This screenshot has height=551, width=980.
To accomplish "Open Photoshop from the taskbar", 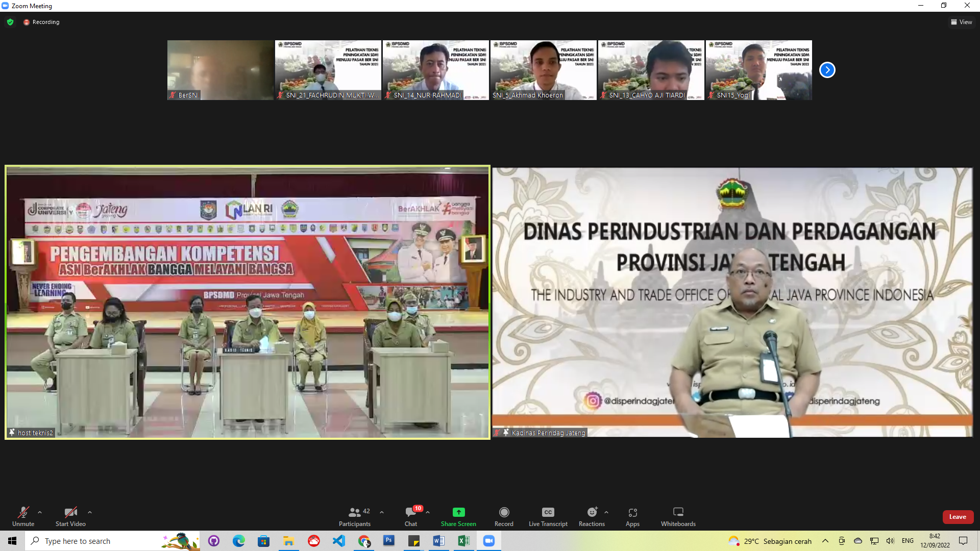I will tap(389, 541).
